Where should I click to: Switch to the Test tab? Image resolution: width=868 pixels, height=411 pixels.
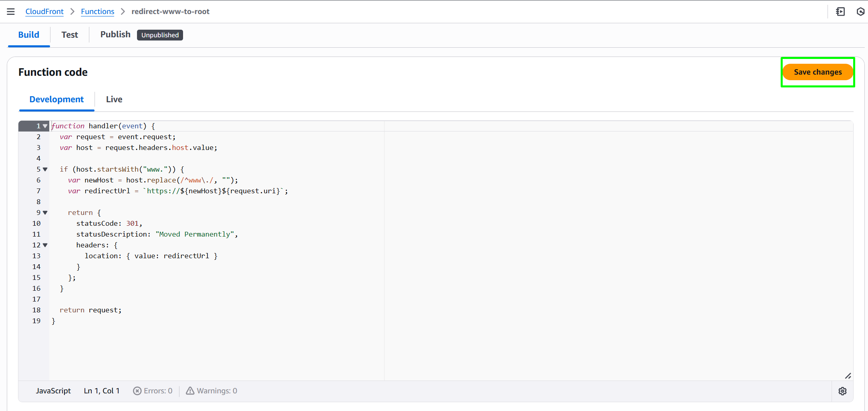coord(70,35)
